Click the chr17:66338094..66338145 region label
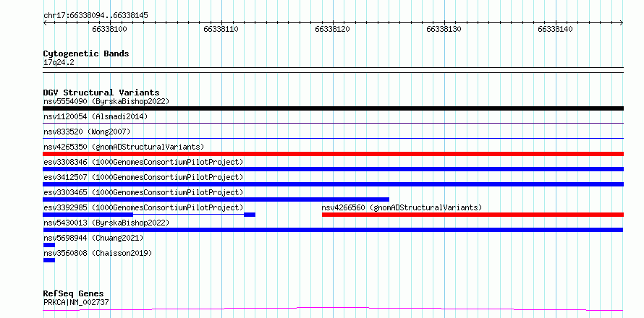 [x=96, y=16]
